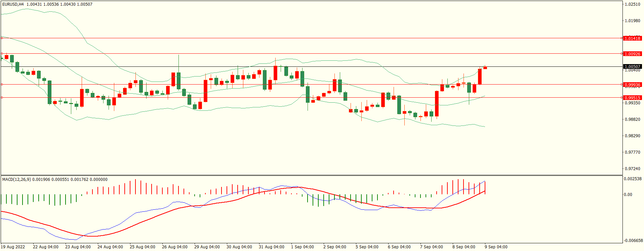Image resolution: width=644 pixels, height=251 pixels.
Task: Click the 1 Sep 04:00 time label
Action: [x=303, y=247]
